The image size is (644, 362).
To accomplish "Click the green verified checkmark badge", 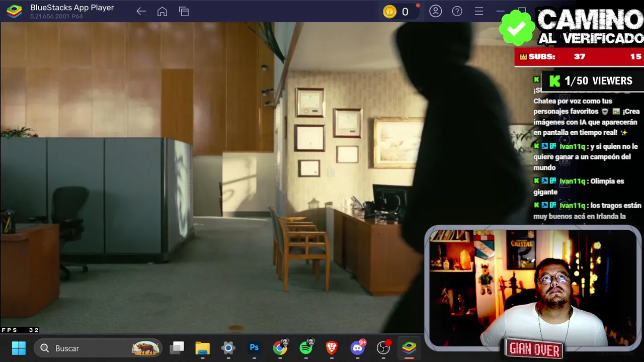I will (517, 28).
